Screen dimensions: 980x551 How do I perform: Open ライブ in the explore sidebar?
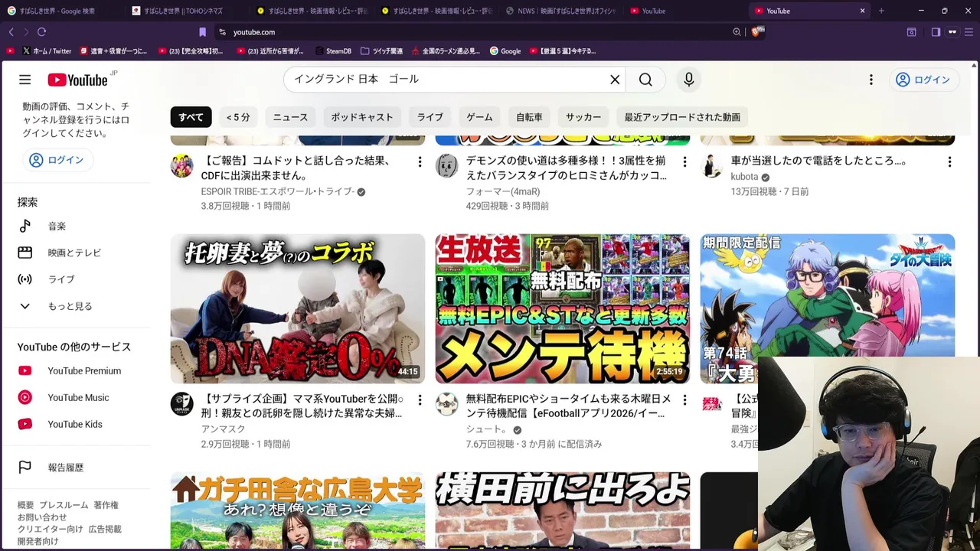tap(77, 279)
